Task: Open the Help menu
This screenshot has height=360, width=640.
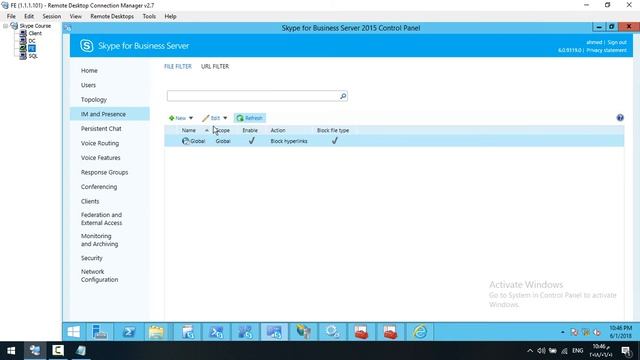Action: tap(170, 16)
